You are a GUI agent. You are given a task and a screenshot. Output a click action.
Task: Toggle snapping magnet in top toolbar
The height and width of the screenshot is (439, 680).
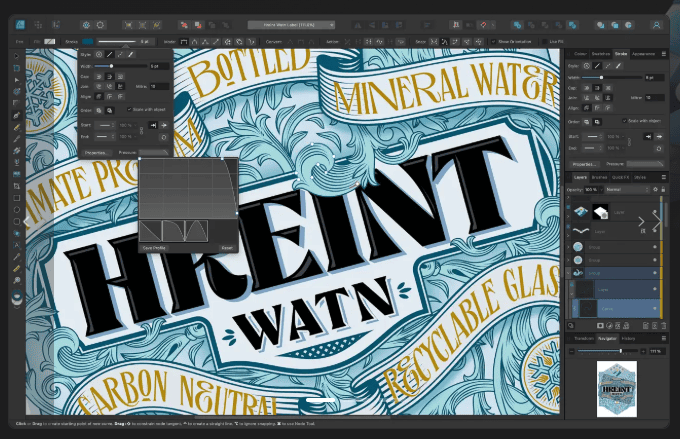tap(483, 25)
